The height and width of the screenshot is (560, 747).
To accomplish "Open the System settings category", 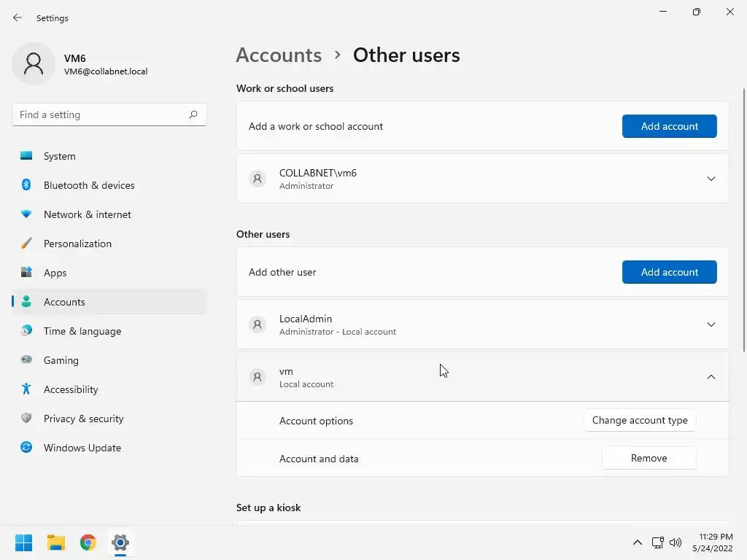I will pos(59,156).
